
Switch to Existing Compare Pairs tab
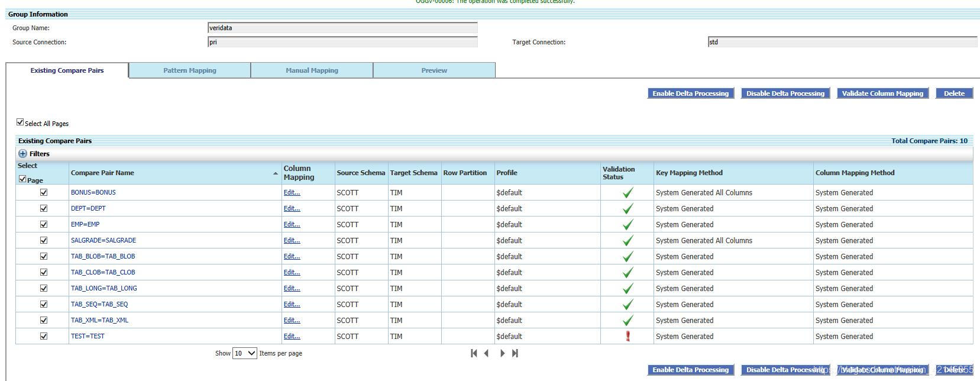click(67, 70)
